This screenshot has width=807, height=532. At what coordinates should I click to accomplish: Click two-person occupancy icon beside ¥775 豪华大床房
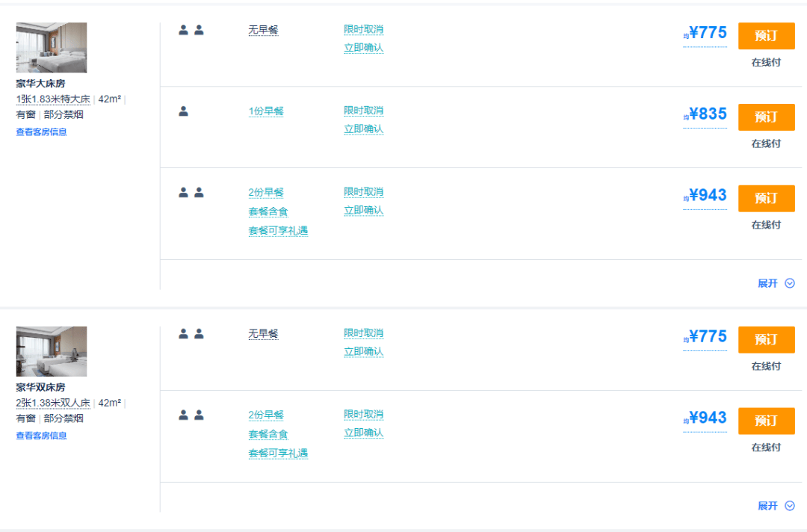point(191,31)
